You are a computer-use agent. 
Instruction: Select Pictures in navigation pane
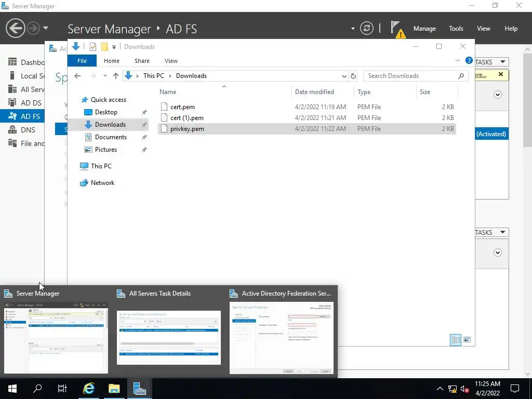[106, 150]
